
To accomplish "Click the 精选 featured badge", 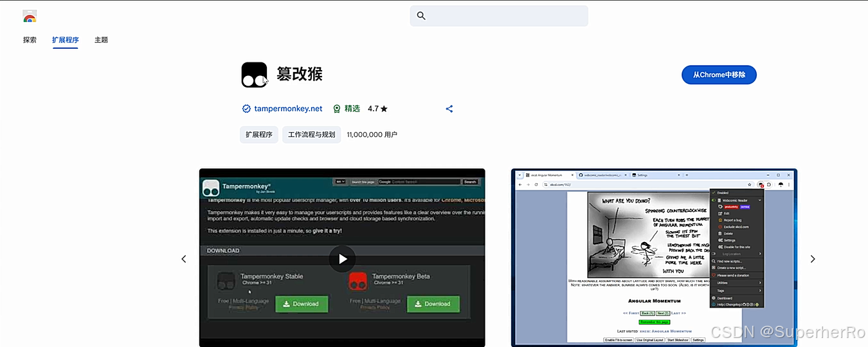I will point(347,109).
